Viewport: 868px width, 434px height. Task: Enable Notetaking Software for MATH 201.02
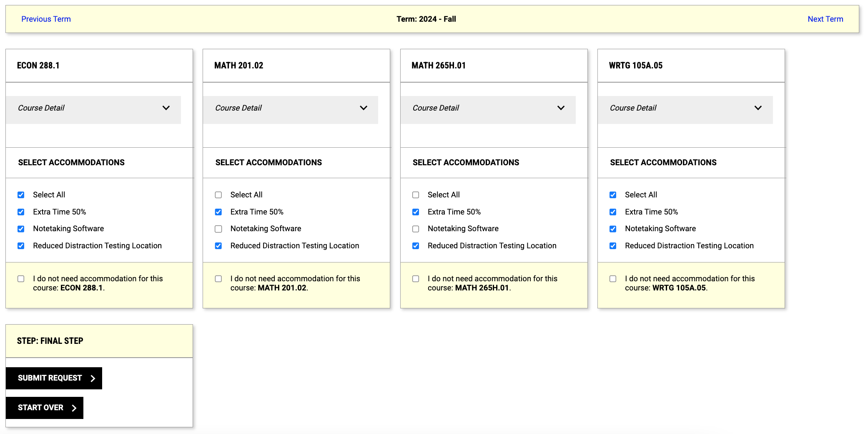click(218, 229)
